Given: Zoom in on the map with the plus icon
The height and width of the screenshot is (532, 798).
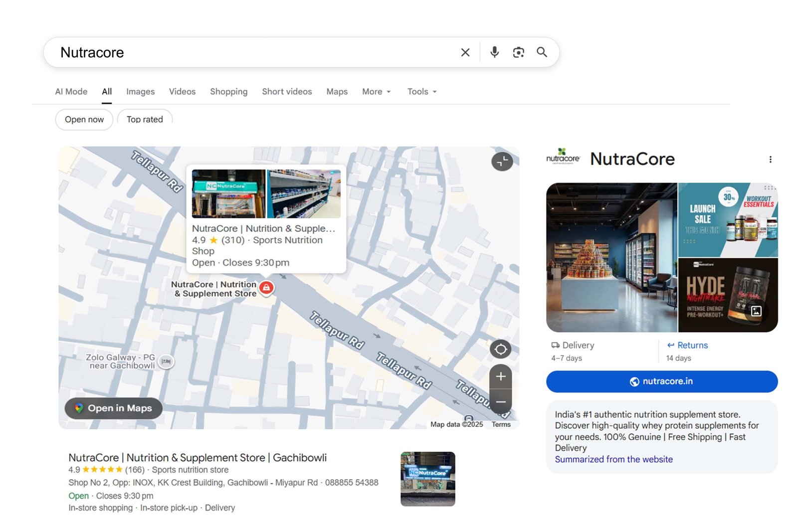Looking at the screenshot, I should pos(500,376).
